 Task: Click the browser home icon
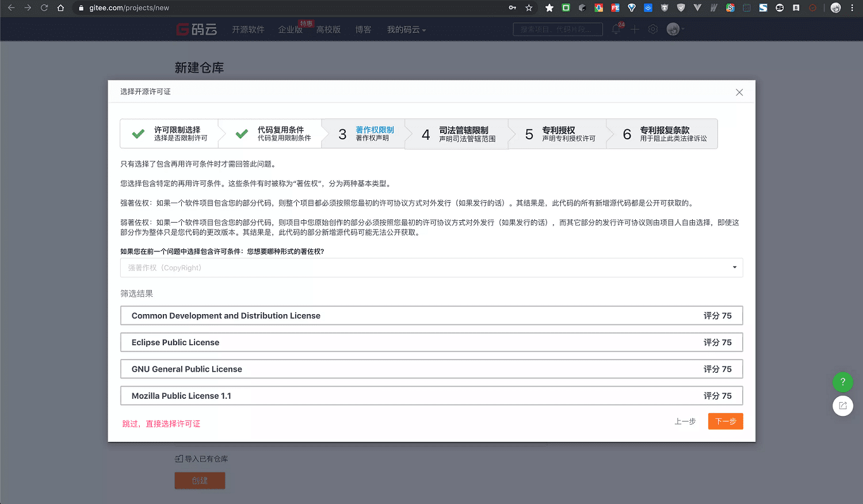(62, 7)
